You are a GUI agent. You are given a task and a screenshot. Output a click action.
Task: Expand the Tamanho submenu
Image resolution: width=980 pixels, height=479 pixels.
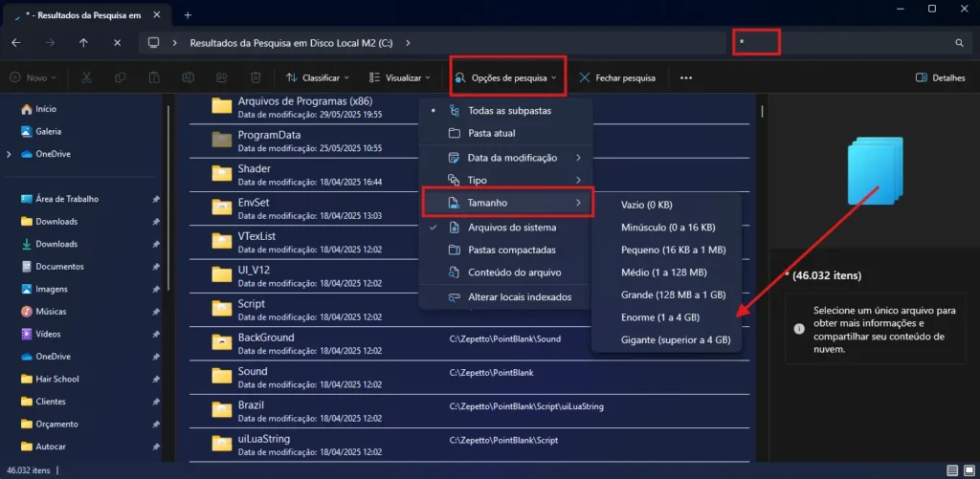tap(505, 203)
